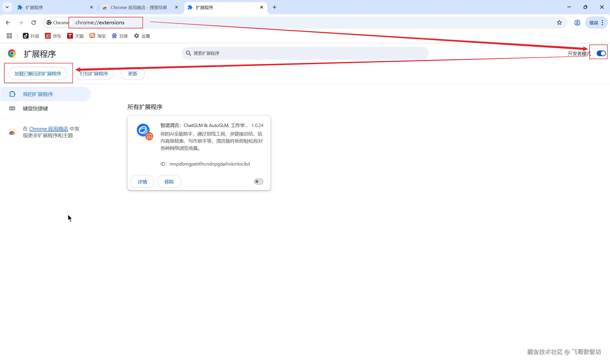This screenshot has width=610, height=364.
Task: Open the 抖音 bookmark
Action: (31, 36)
